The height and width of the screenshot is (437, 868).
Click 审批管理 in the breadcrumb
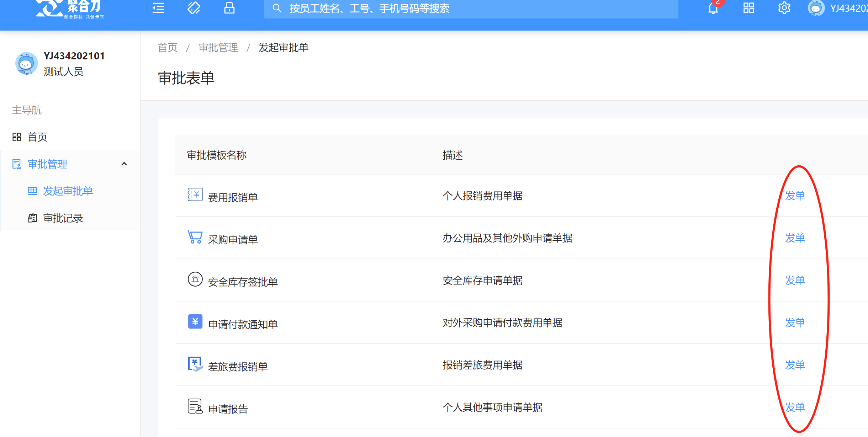tap(218, 47)
